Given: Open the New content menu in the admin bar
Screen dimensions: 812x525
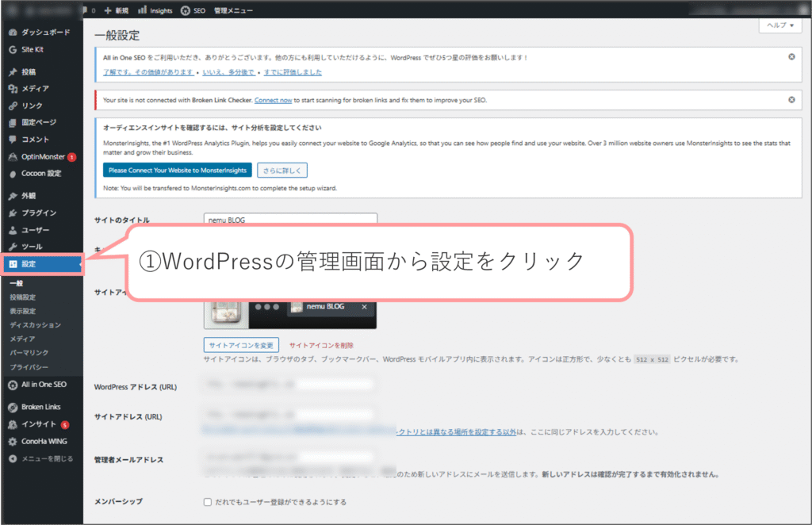Looking at the screenshot, I should [x=117, y=10].
